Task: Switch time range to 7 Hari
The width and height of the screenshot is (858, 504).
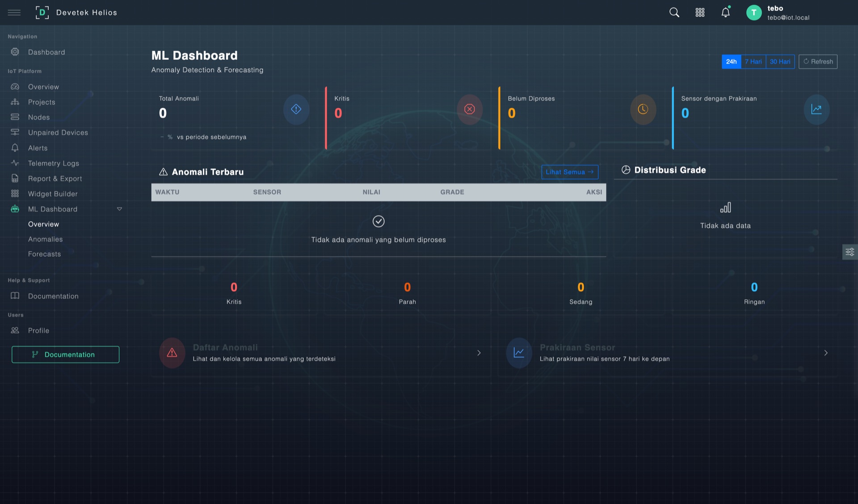Action: coord(753,62)
